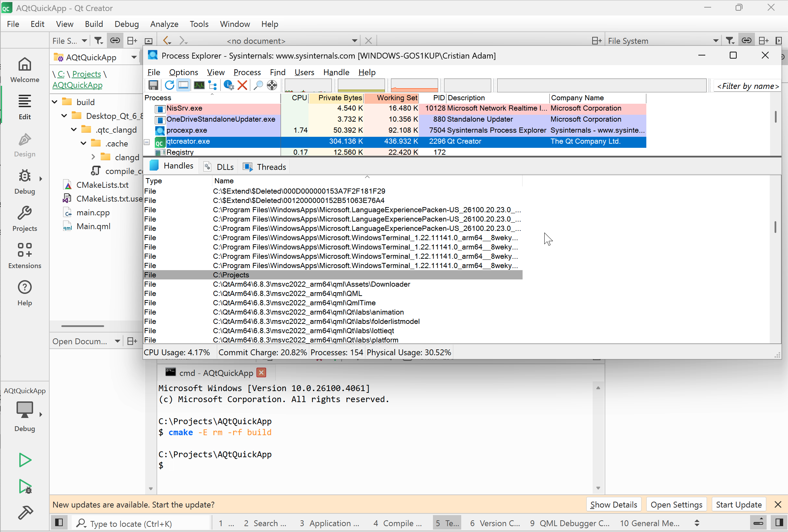
Task: Open the Extensions mode
Action: click(x=25, y=256)
